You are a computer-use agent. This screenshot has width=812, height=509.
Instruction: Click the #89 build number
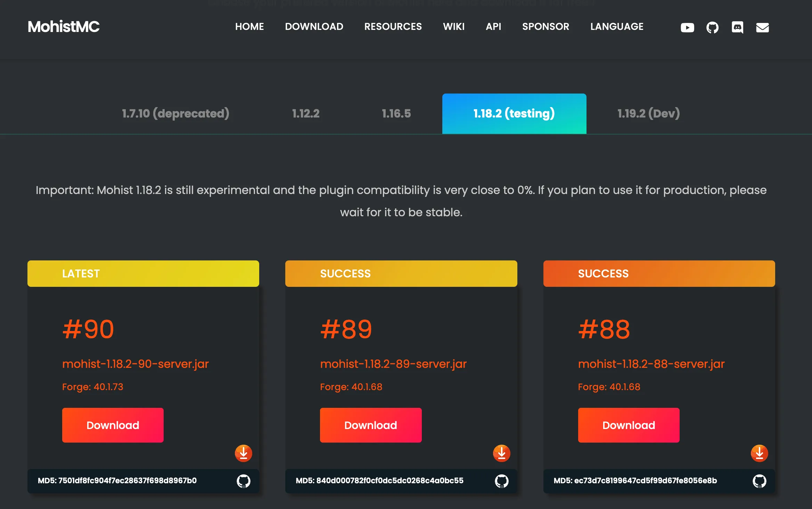pyautogui.click(x=346, y=329)
